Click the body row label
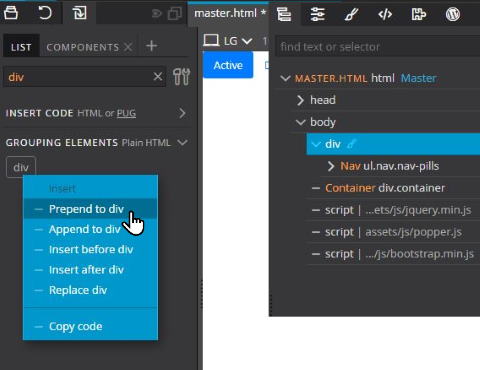The height and width of the screenshot is (370, 480). pos(323,122)
